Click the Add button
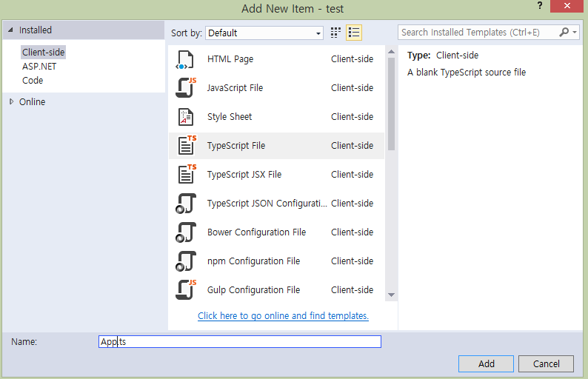 (x=486, y=363)
